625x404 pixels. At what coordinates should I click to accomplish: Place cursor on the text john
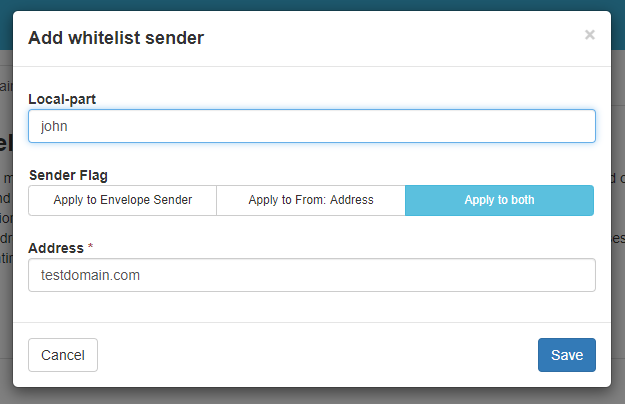click(x=53, y=127)
